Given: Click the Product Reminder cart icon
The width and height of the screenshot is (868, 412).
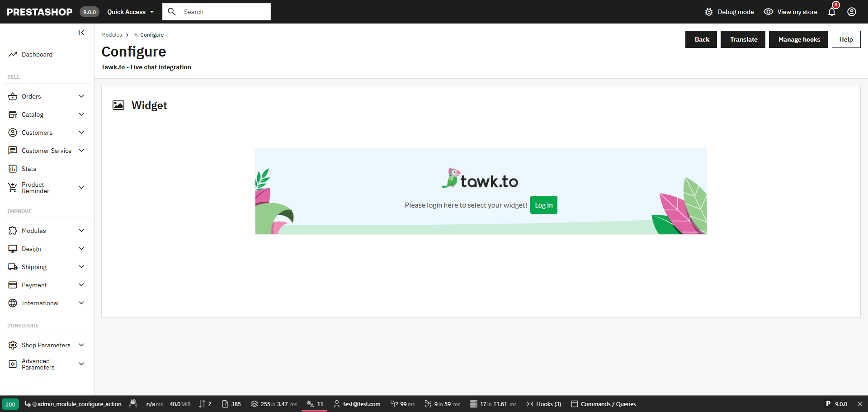Looking at the screenshot, I should tap(13, 188).
